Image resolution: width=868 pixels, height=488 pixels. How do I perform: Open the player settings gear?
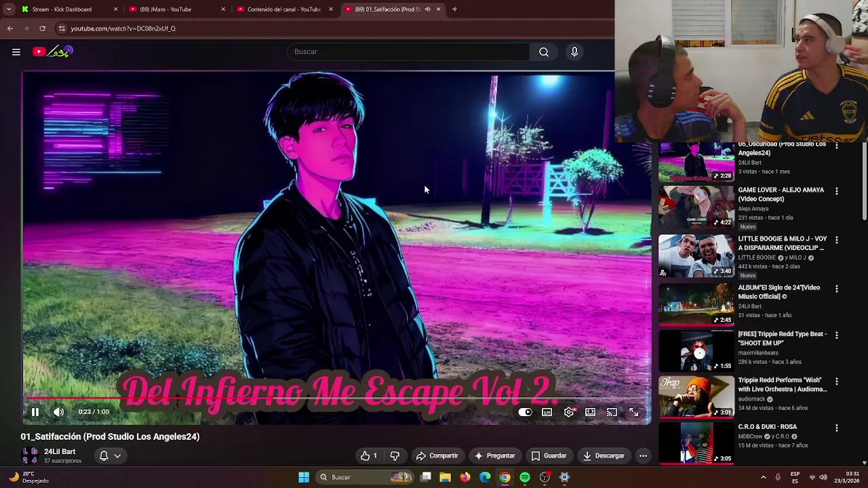[x=569, y=412]
